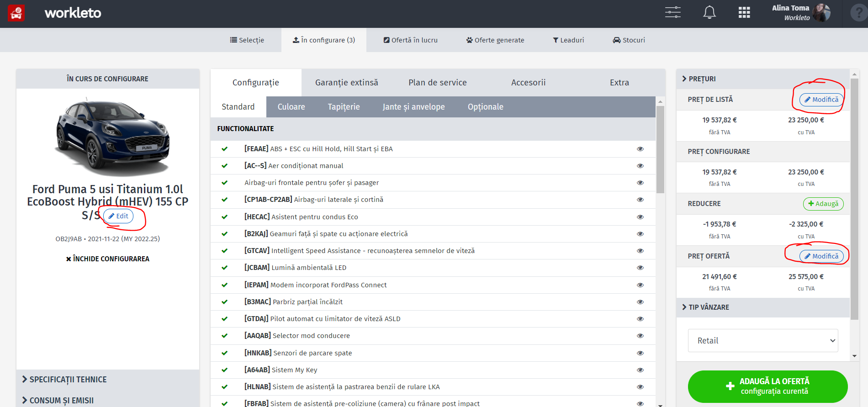Click Alina Toma's profile avatar
This screenshot has width=868, height=407.
pos(822,13)
